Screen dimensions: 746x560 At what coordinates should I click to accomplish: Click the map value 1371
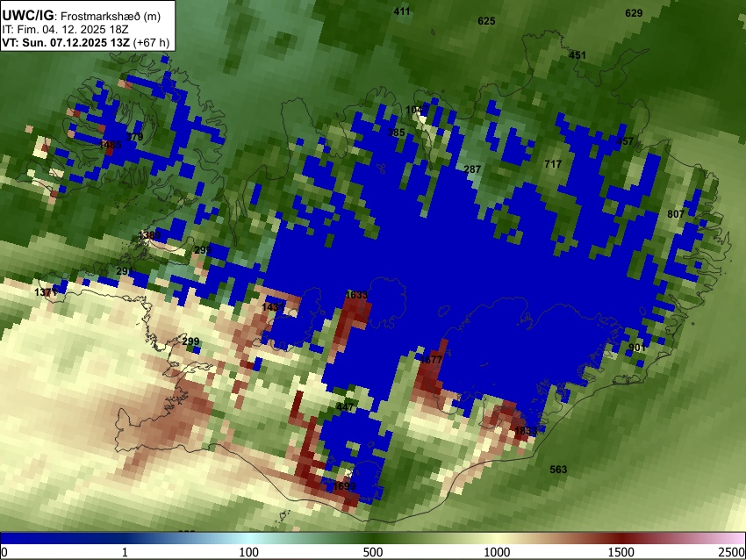coord(47,292)
